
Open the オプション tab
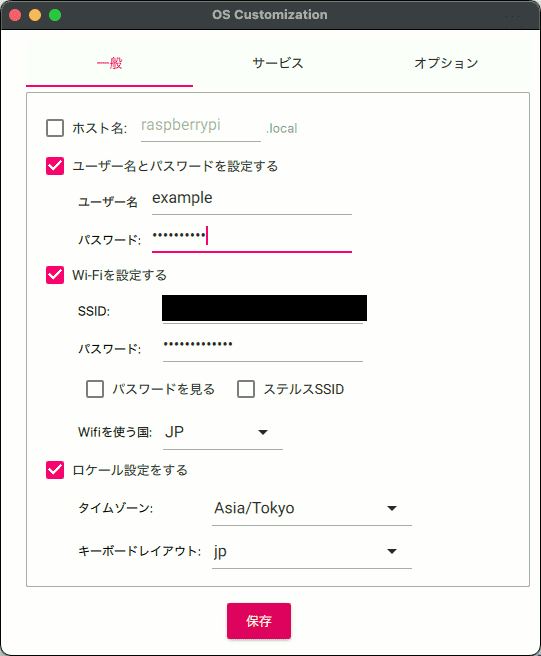coord(446,63)
